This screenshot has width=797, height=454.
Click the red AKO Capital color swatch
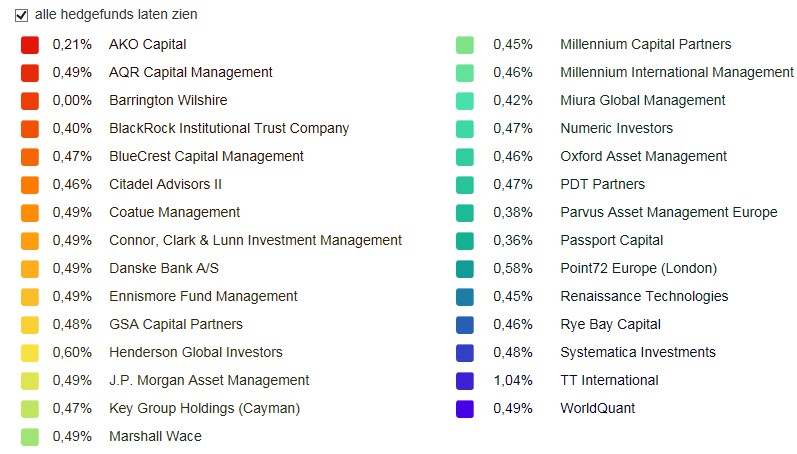[x=30, y=45]
